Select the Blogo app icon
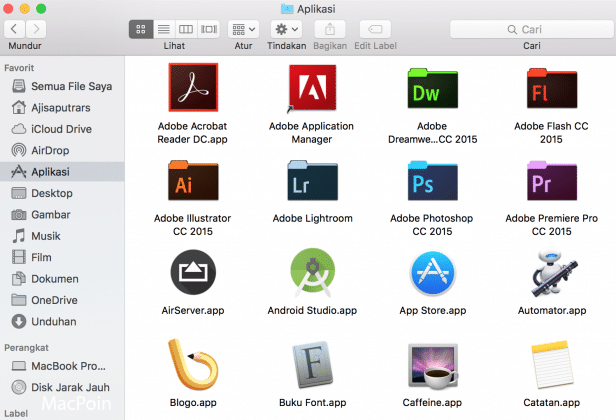The height and width of the screenshot is (420, 616). tap(193, 365)
